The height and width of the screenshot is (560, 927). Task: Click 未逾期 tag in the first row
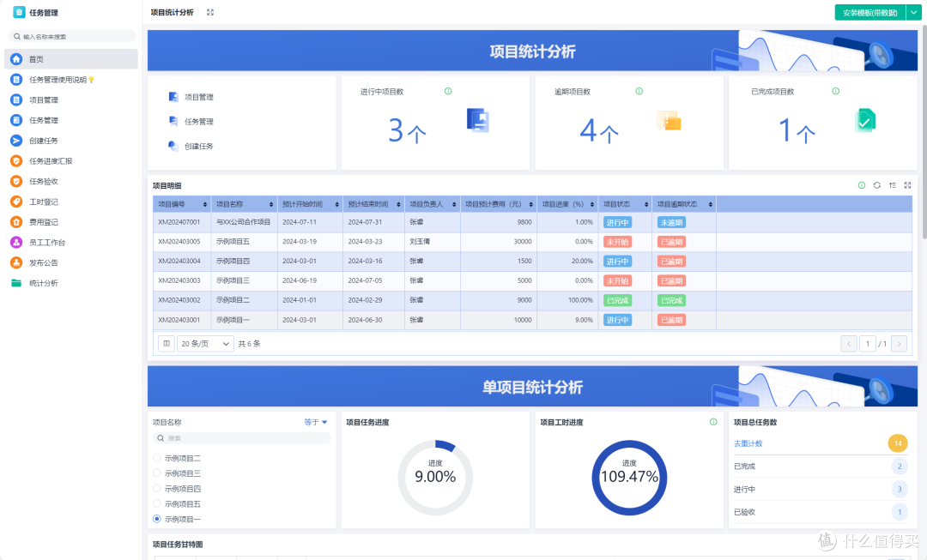[x=671, y=223]
